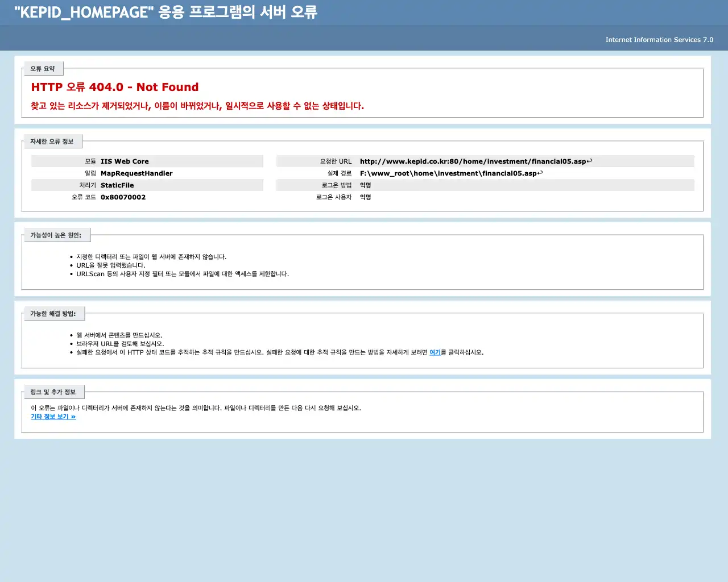The width and height of the screenshot is (728, 582).
Task: Open the '기타 정보 보기 »' link
Action: 53,417
